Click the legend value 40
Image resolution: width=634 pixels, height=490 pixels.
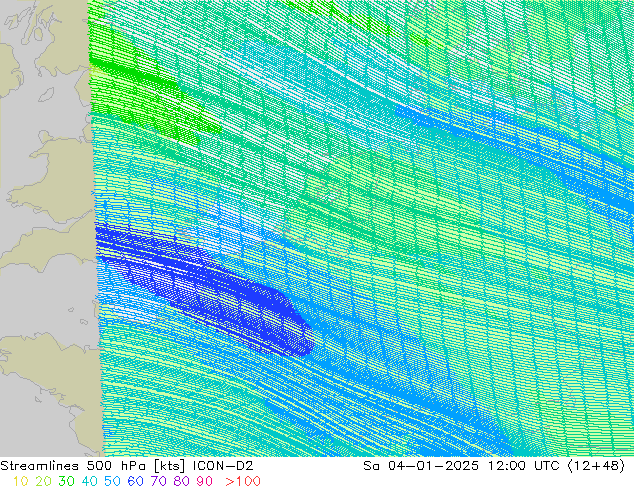(x=89, y=481)
